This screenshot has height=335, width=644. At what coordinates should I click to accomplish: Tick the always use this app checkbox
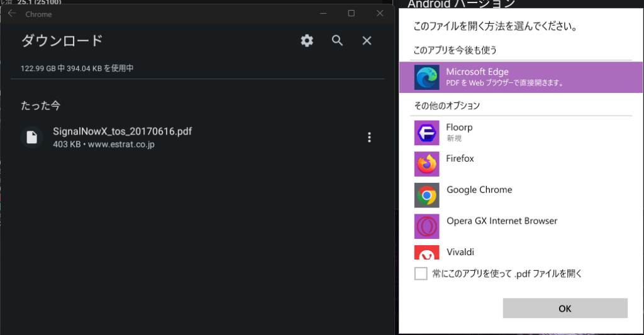[421, 273]
